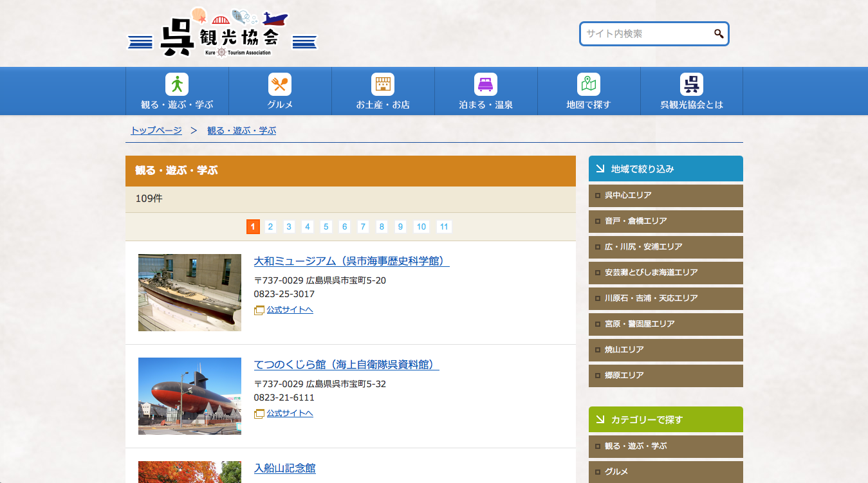This screenshot has height=483, width=868.
Task: Open the 呉観光協会とは nav menu label
Action: click(x=692, y=105)
